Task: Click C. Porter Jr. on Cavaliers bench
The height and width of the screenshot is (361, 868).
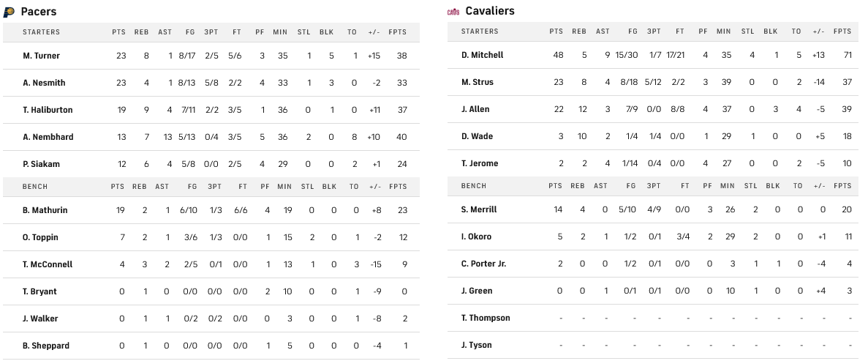Action: tap(483, 264)
